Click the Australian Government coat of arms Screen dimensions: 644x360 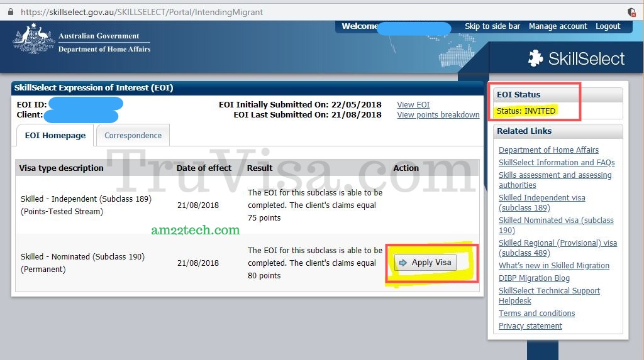[33, 39]
